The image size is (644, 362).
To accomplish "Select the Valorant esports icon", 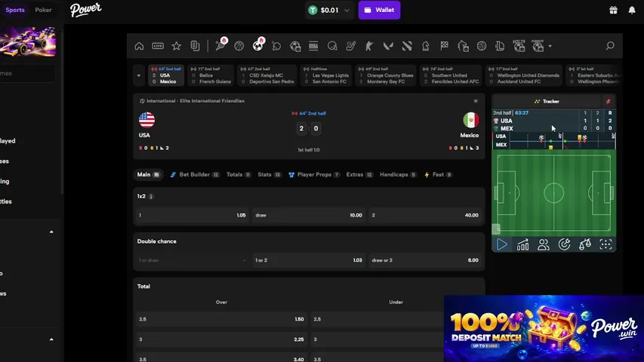I will pyautogui.click(x=388, y=46).
